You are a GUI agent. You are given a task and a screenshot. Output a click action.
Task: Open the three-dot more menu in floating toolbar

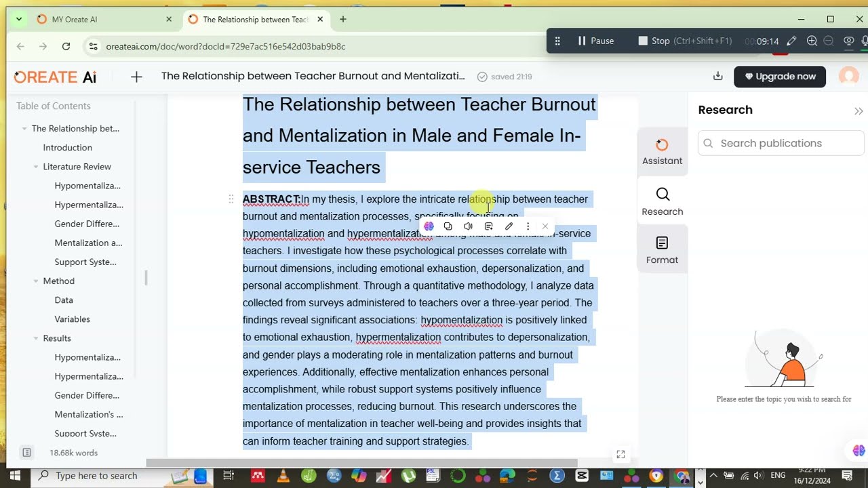528,226
